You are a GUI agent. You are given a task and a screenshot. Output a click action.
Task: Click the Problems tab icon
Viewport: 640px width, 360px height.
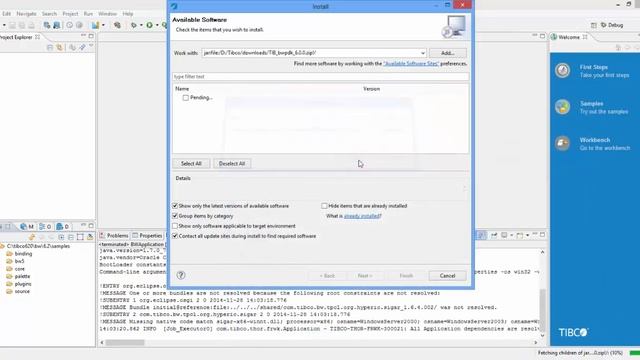coord(103,236)
